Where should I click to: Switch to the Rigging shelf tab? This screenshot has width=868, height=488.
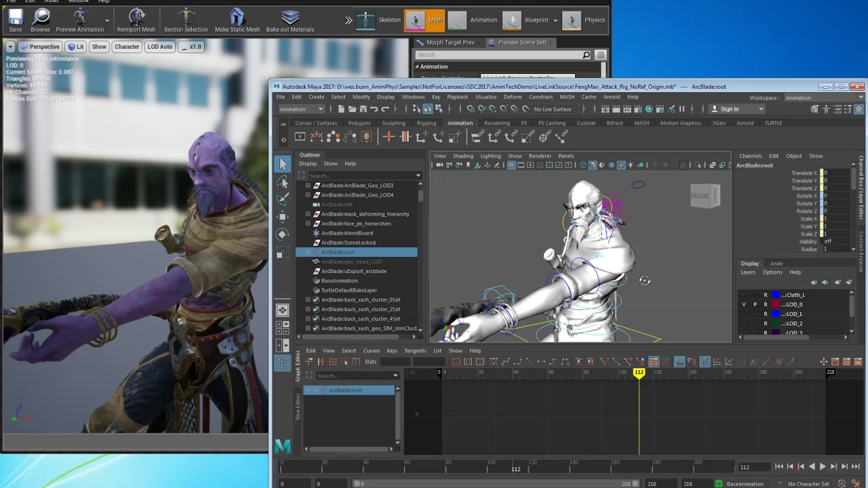click(427, 123)
